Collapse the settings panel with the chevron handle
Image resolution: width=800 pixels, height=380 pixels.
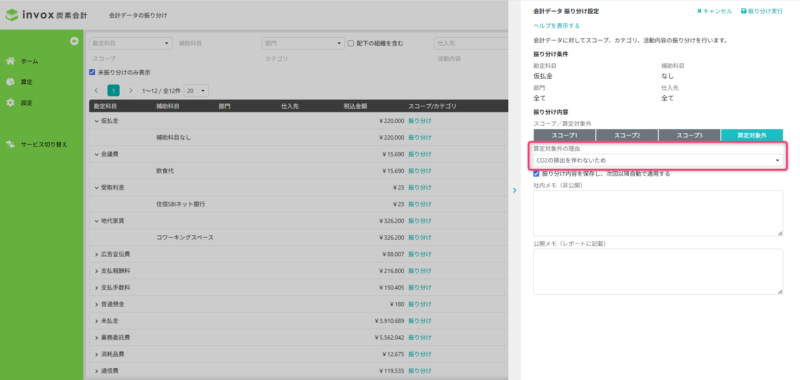514,190
